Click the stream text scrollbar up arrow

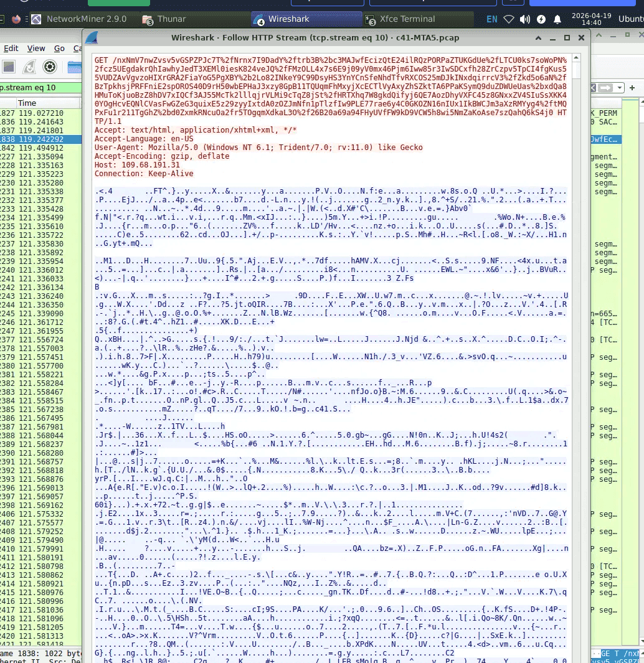point(576,57)
